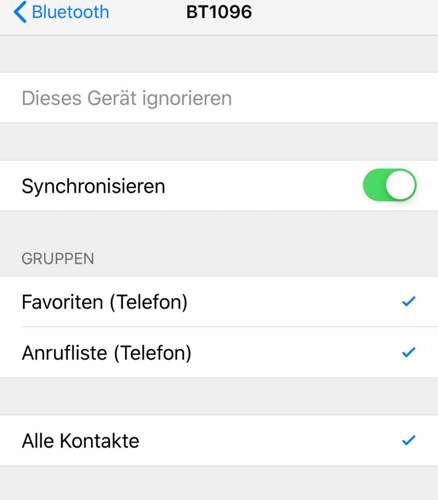Click the white knob of the green switch

[x=400, y=185]
